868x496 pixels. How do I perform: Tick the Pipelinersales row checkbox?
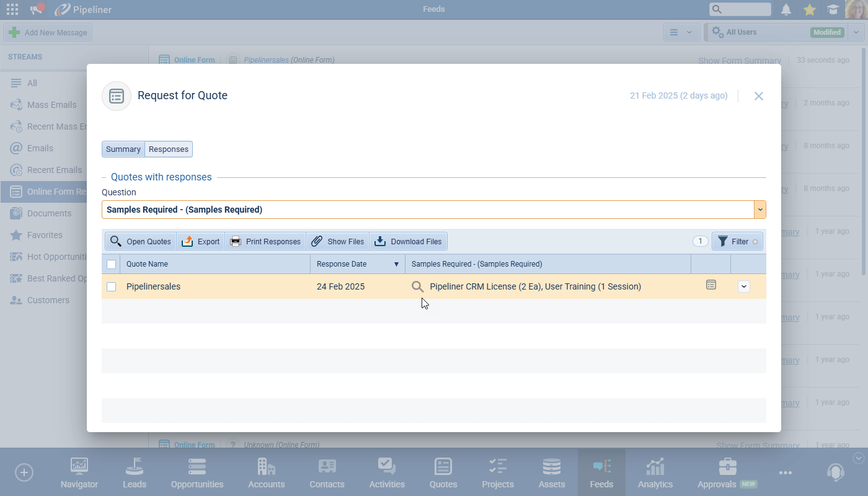[112, 286]
